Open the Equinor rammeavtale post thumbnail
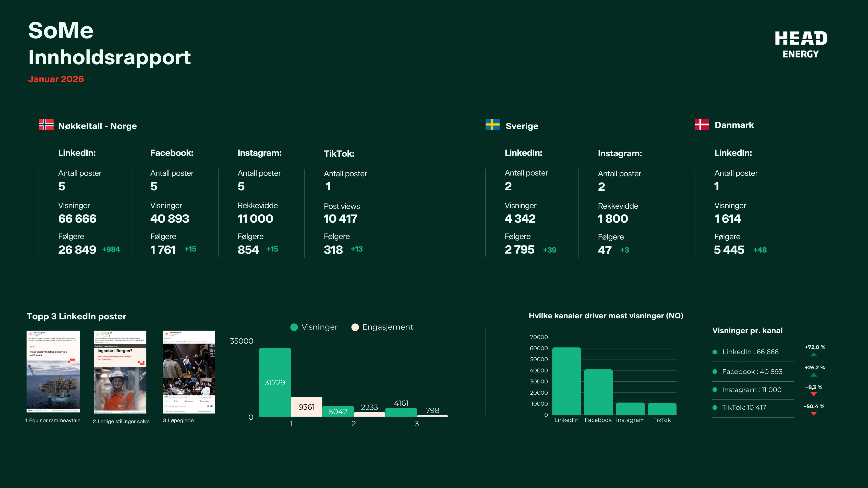Viewport: 868px width, 488px height. click(x=53, y=371)
